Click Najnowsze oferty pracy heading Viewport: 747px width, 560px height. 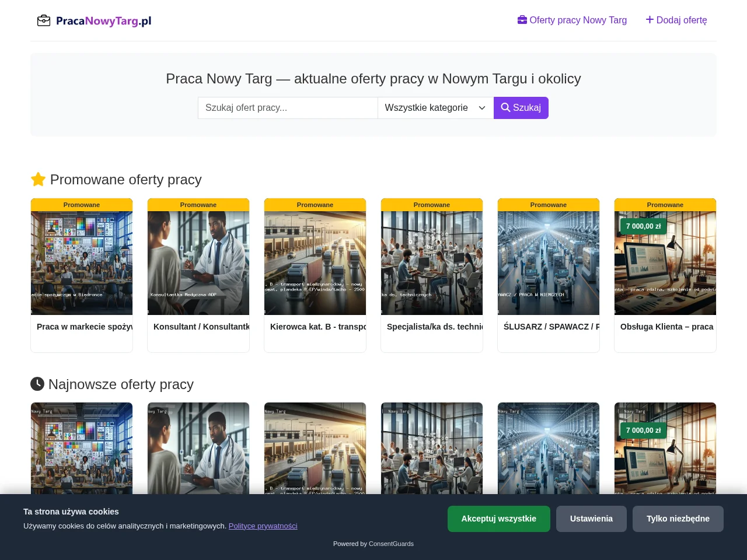tap(112, 384)
